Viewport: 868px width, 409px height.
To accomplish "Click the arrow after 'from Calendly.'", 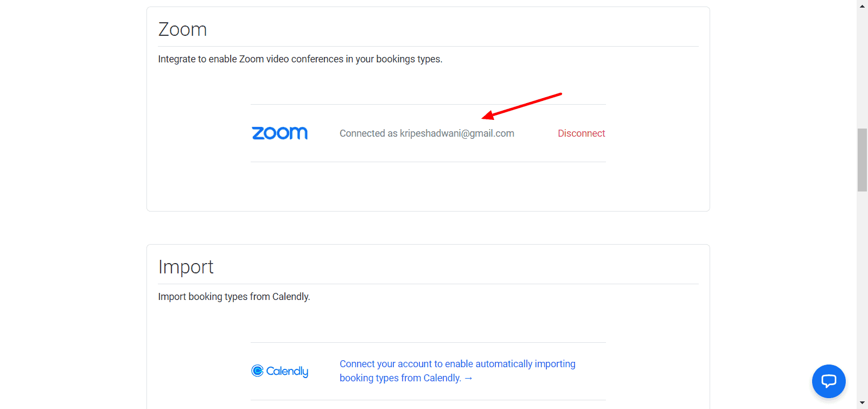I will click(x=469, y=378).
